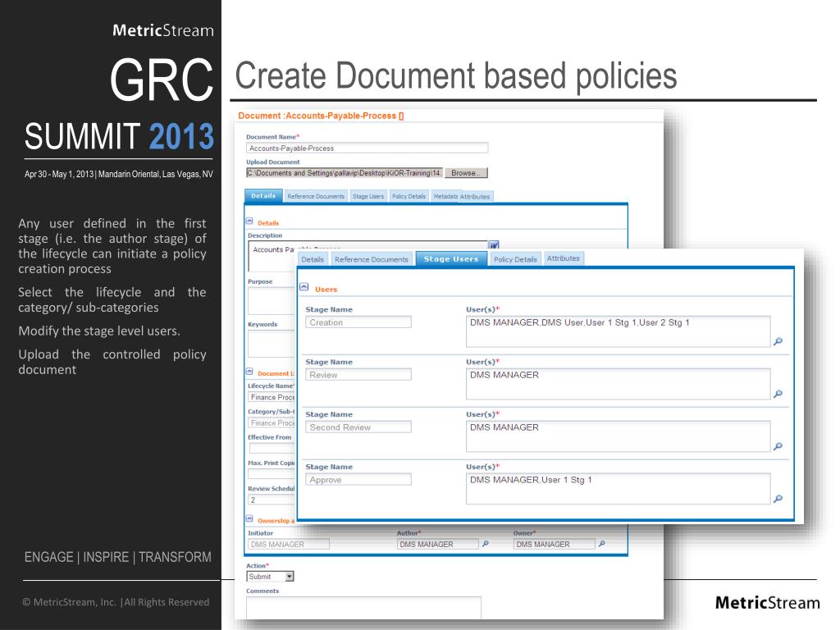Open user lookup for the Approve stage
This screenshot has width=840, height=630.
click(x=778, y=499)
